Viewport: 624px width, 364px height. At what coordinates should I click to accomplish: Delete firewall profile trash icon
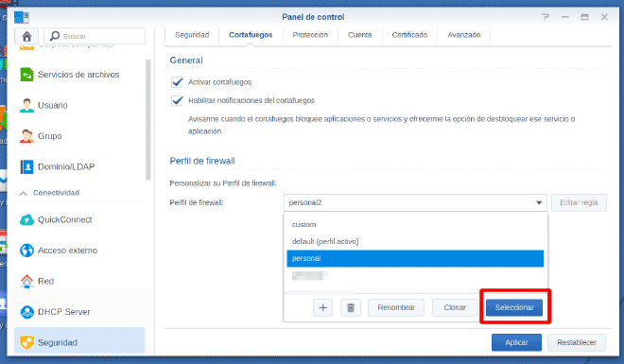click(351, 307)
